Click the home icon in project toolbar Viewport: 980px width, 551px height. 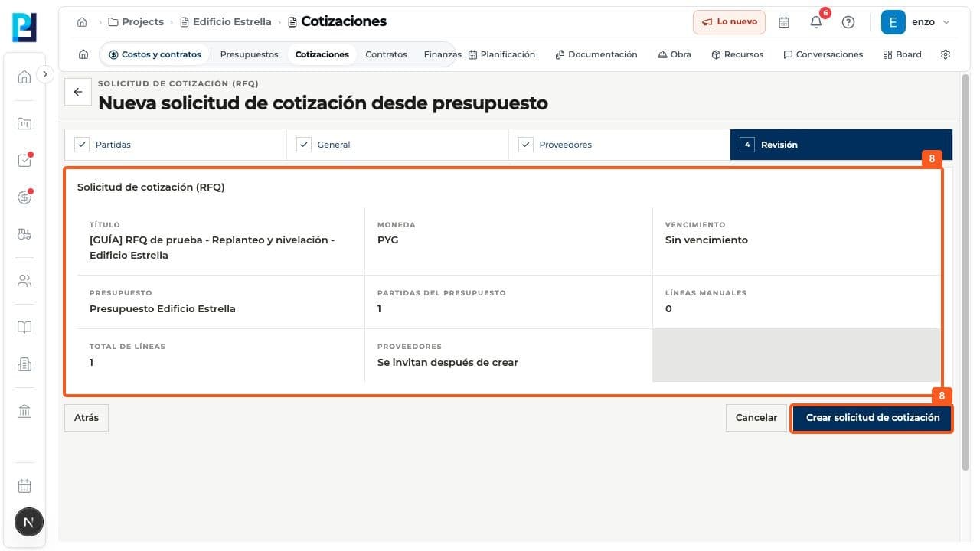point(83,54)
